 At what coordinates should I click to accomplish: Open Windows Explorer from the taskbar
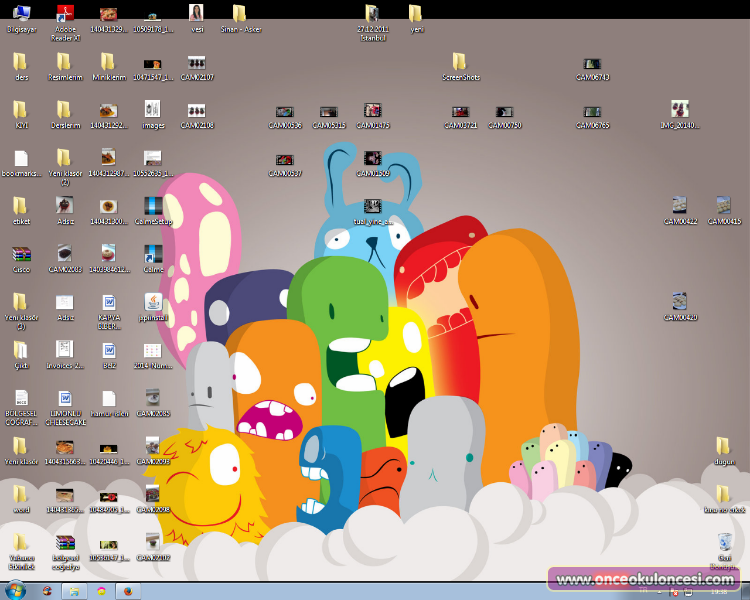coord(74,590)
